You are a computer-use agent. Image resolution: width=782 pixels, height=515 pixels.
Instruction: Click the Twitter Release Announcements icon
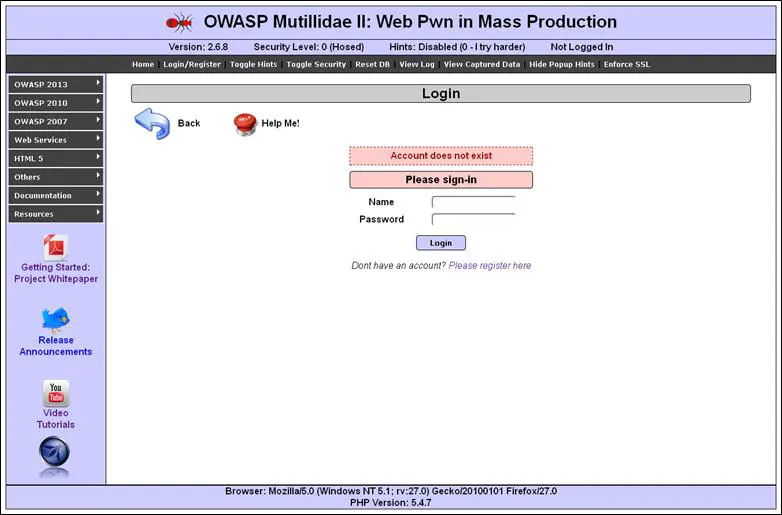pos(56,319)
